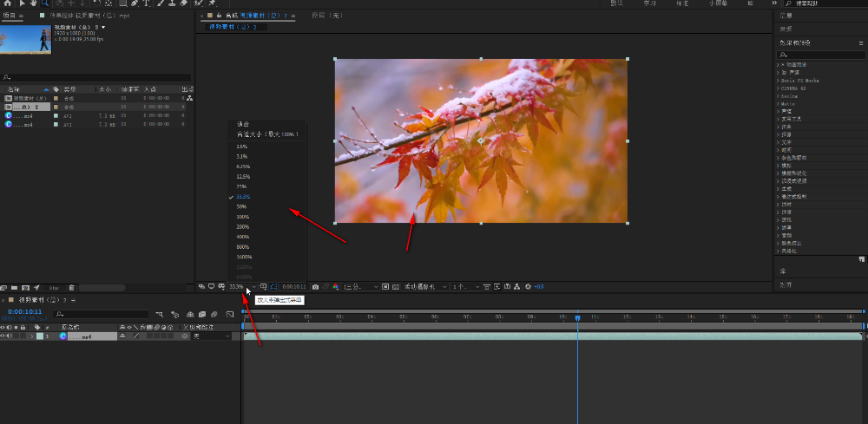This screenshot has width=868, height=424.
Task: Choose 100% in the zoom menu
Action: click(x=242, y=216)
